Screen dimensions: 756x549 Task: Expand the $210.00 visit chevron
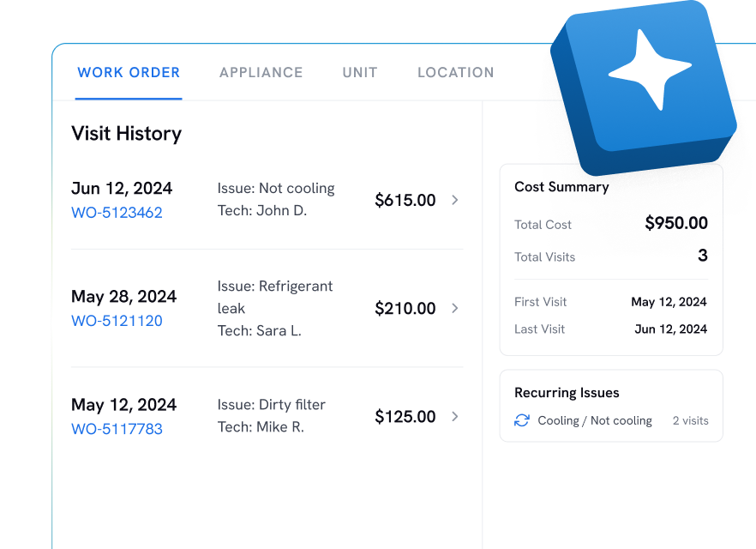pos(454,308)
